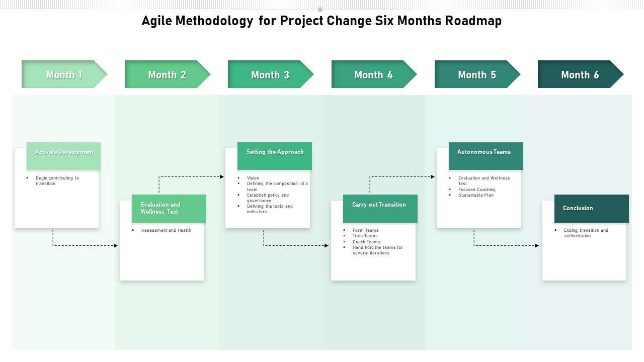Select the Conclusion title box

591,208
